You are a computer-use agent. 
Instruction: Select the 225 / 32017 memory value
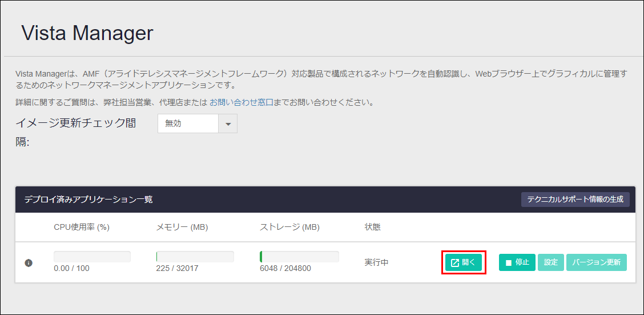[x=177, y=269]
